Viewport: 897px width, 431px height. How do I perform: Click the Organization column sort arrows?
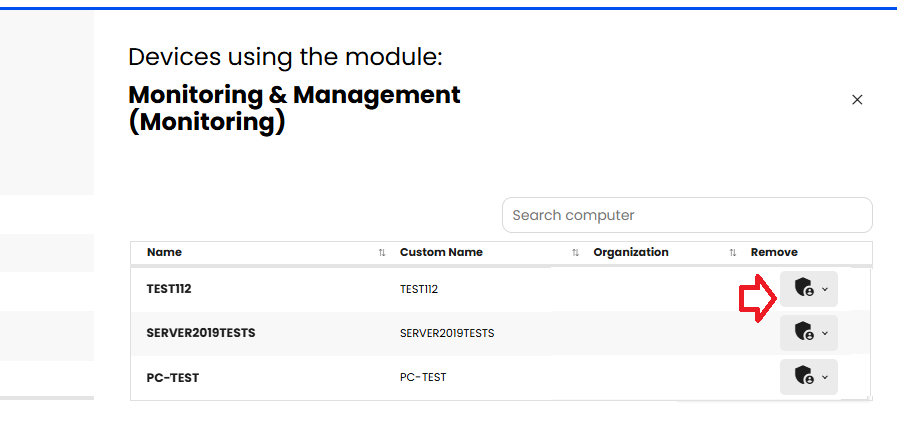click(x=733, y=253)
